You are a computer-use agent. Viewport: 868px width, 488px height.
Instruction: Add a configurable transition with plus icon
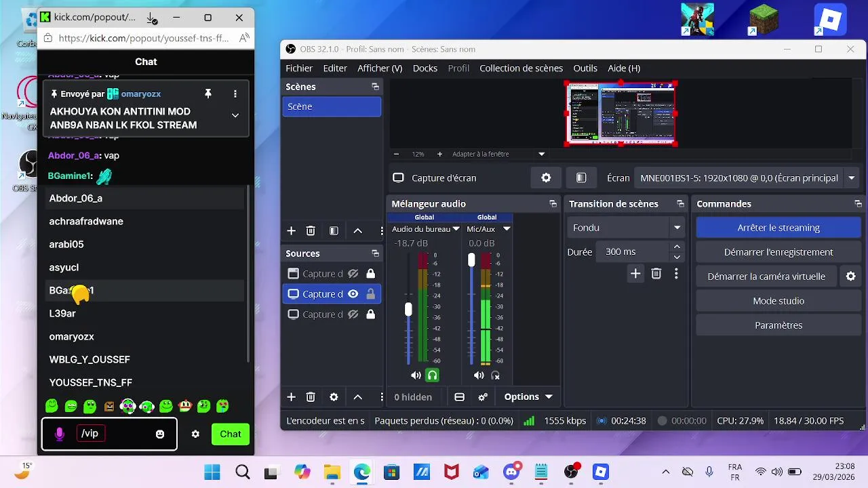click(635, 274)
